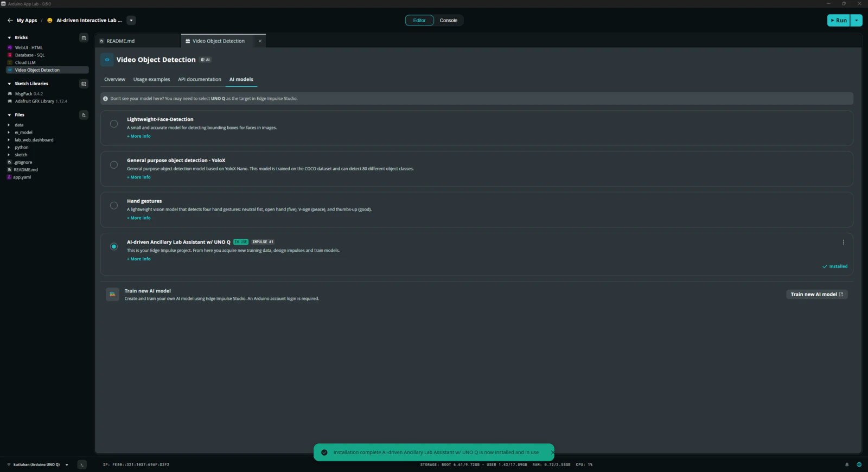Switch to the README.md editor tab

point(138,41)
